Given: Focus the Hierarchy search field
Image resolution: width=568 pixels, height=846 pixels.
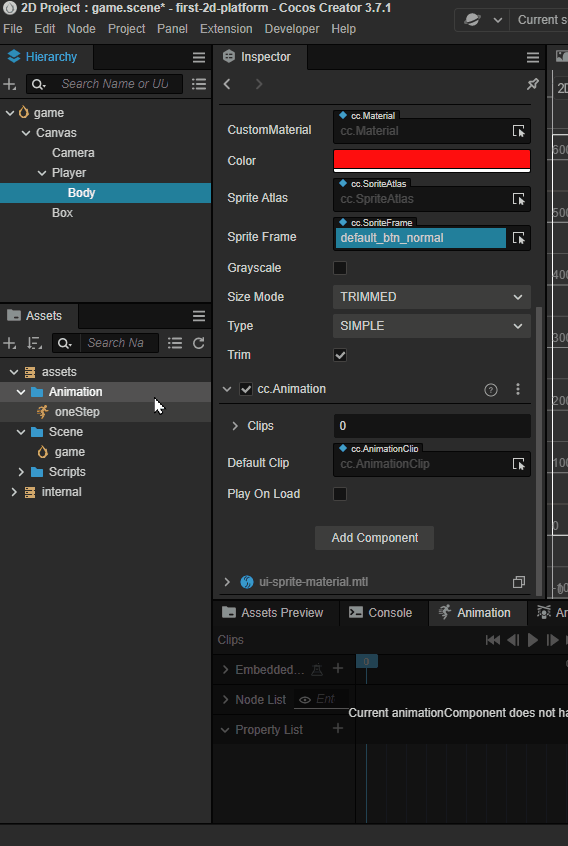Looking at the screenshot, I should (x=114, y=84).
